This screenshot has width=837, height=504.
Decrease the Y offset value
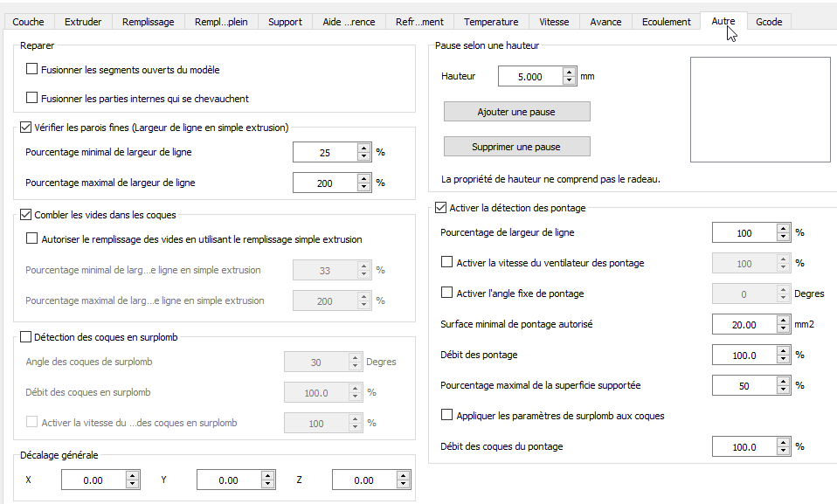coord(268,484)
